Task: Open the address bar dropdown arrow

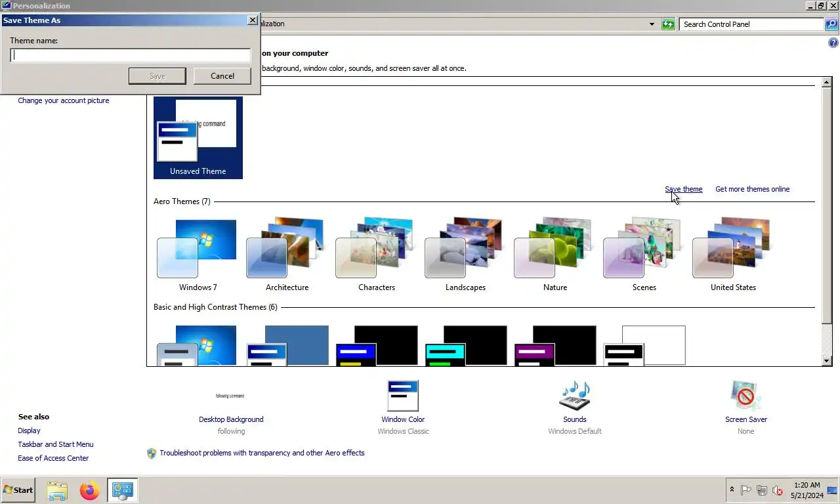Action: pyautogui.click(x=652, y=24)
